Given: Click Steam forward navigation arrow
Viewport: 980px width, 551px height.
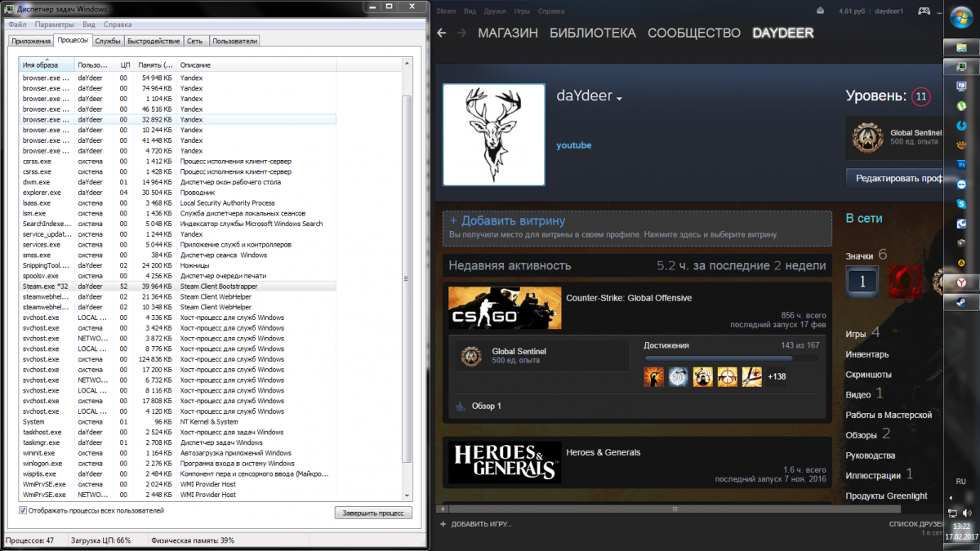Looking at the screenshot, I should click(462, 33).
